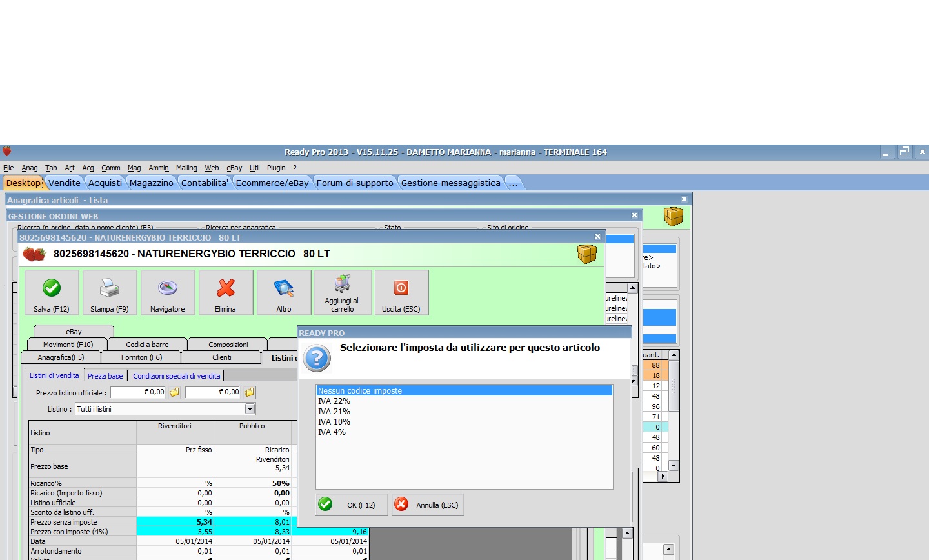Click the scroll-down arrow of the quantity list
929x560 pixels.
[x=674, y=466]
